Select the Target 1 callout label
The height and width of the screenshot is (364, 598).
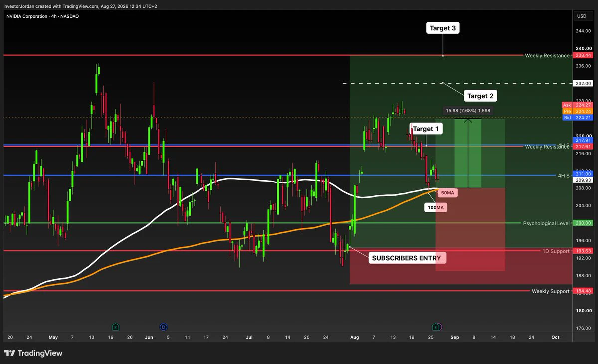426,129
